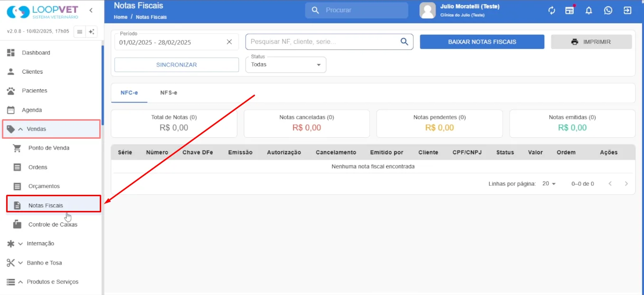Sort by Emissão column header
This screenshot has width=644, height=295.
point(240,152)
